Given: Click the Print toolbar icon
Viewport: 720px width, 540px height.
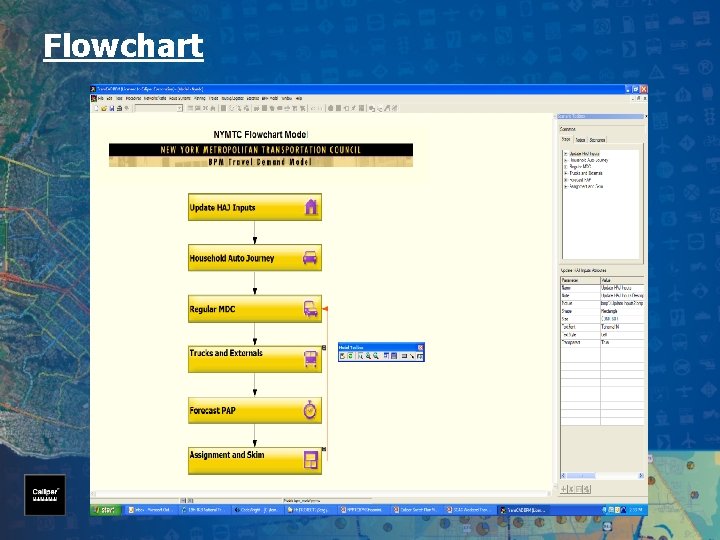Looking at the screenshot, I should coord(119,108).
